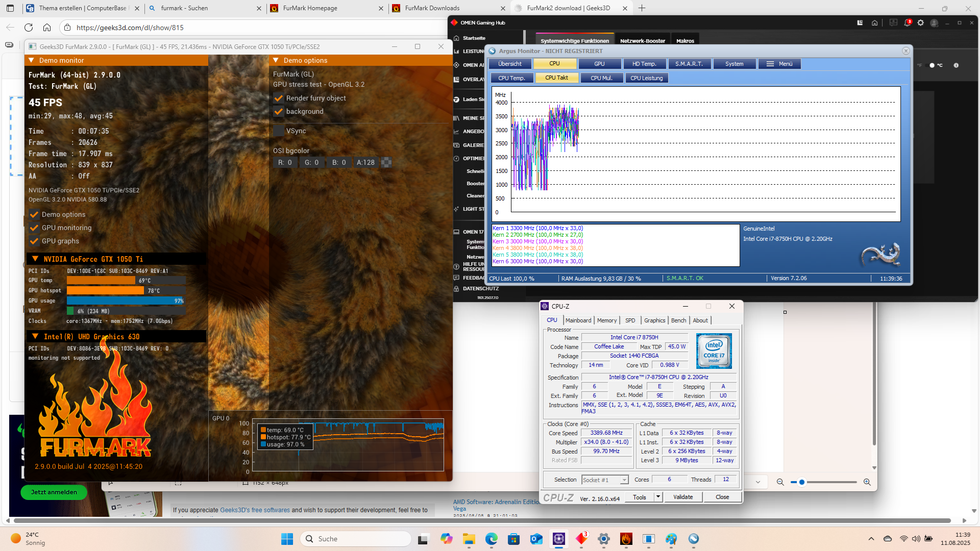Screen dimensions: 980x551
Task: Open FurMark from the Windows taskbar
Action: (626, 539)
